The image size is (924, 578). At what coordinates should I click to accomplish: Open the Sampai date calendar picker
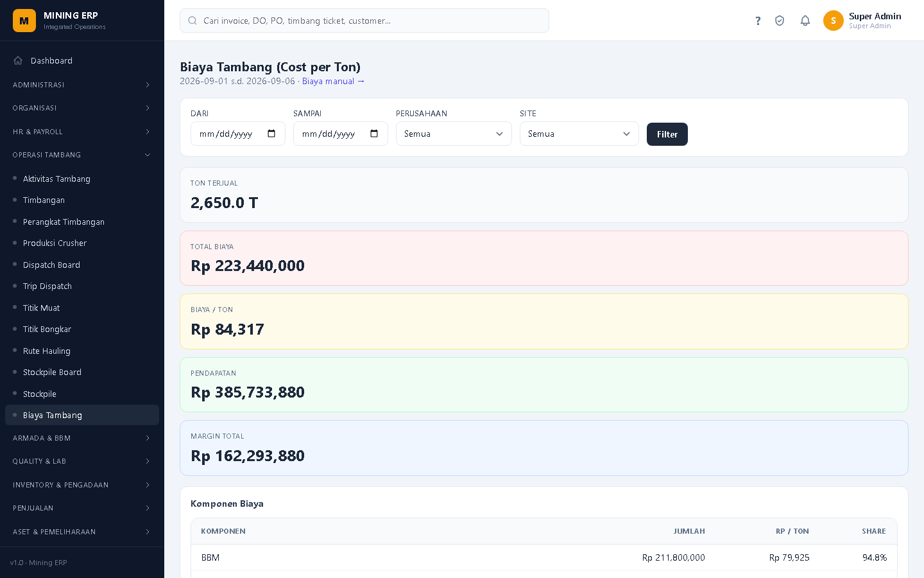pos(374,134)
